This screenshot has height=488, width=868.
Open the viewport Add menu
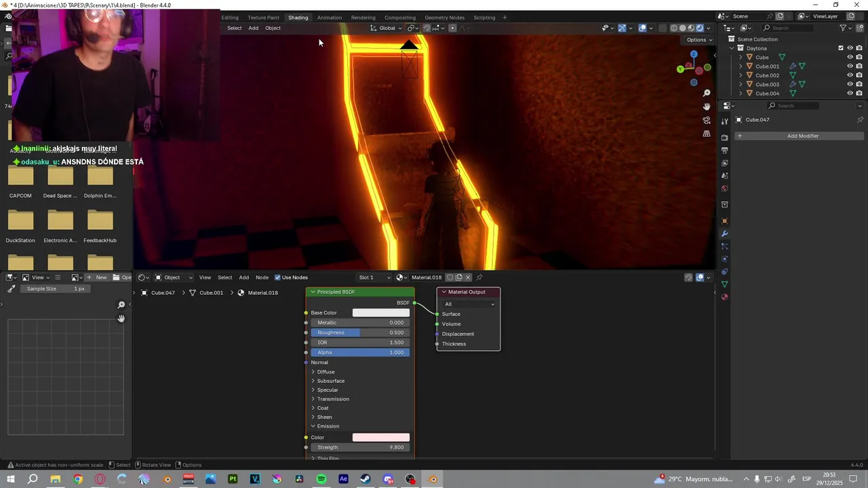(x=253, y=28)
